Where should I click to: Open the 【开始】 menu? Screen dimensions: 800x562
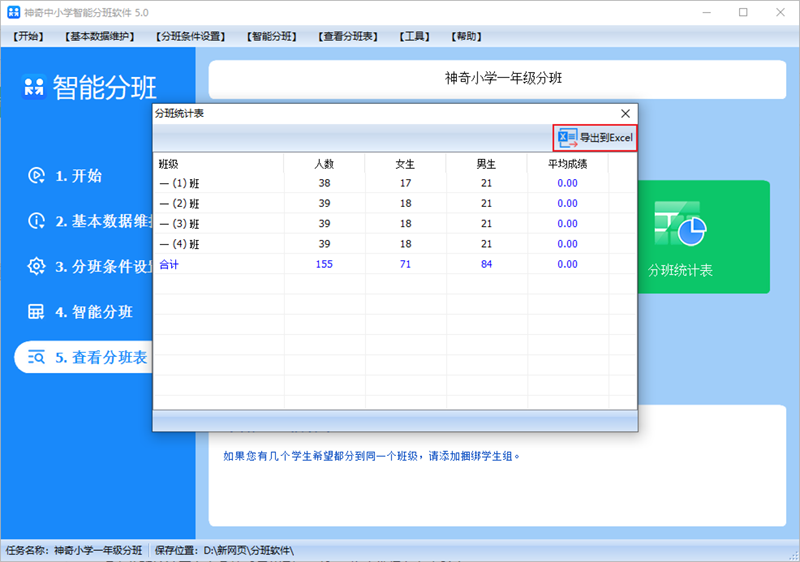tap(29, 37)
